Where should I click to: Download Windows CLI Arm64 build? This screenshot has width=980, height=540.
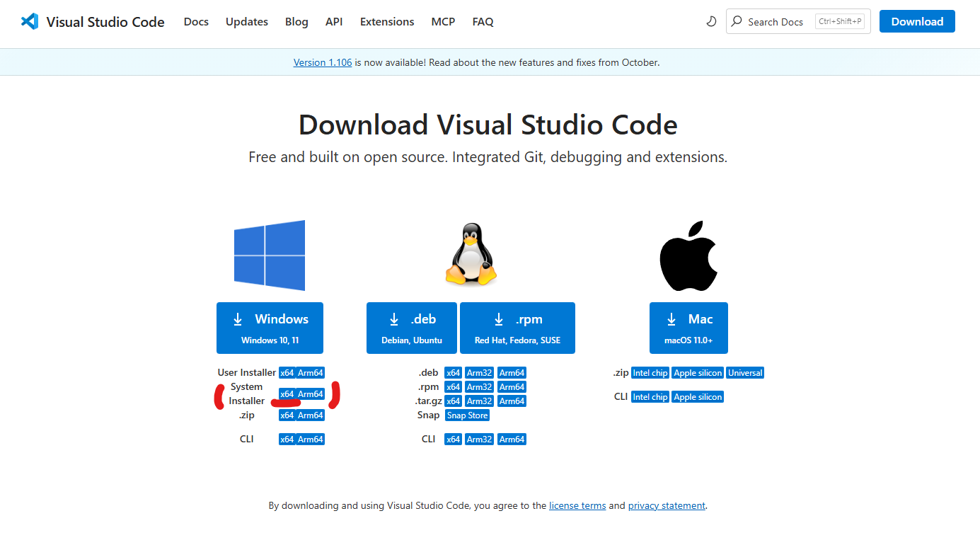point(311,440)
